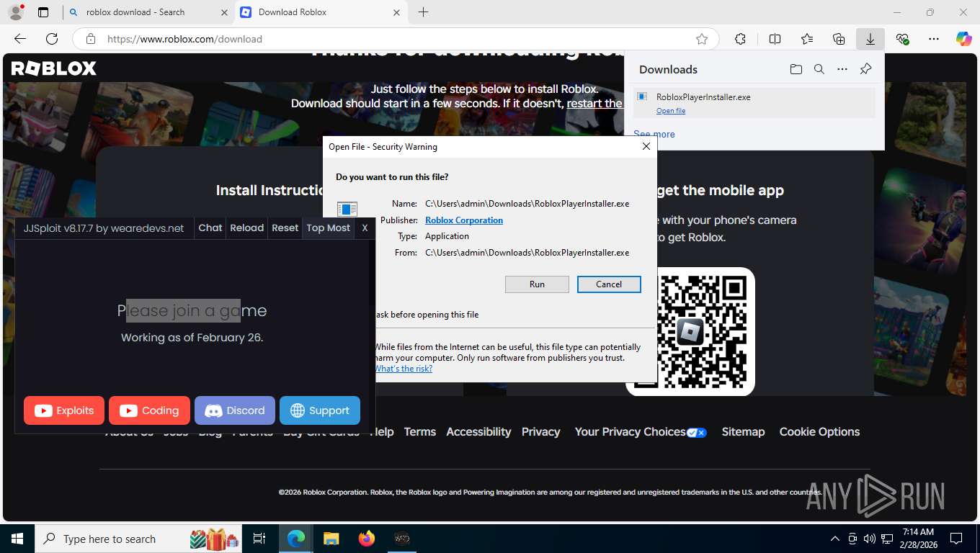980x553 pixels.
Task: Click Open file link under RobloxPlayerInstaller.exe
Action: [671, 111]
